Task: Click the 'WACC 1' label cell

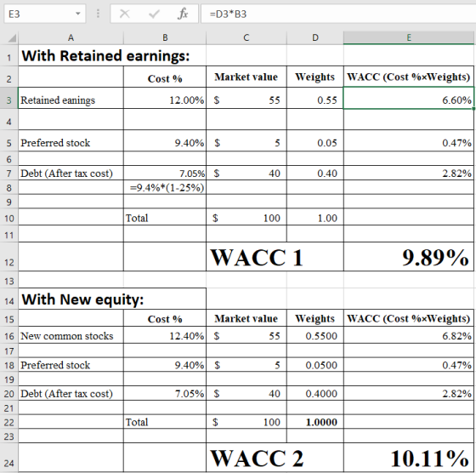Action: [275, 257]
